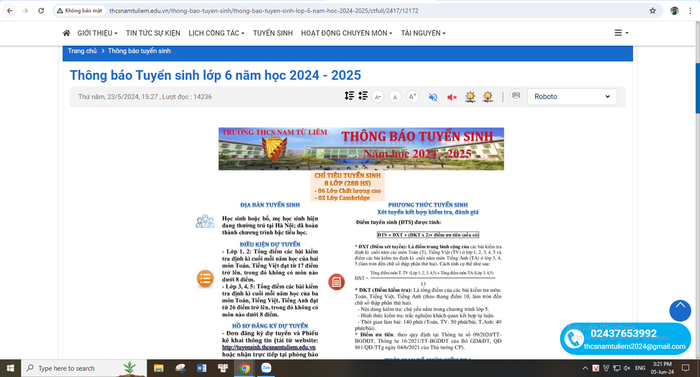This screenshot has height=377, width=700.
Task: Reset article font size to default (A)
Action: pyautogui.click(x=395, y=96)
